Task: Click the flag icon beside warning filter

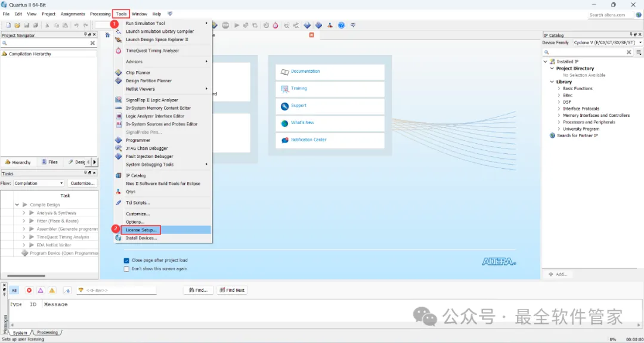Action: [x=68, y=290]
